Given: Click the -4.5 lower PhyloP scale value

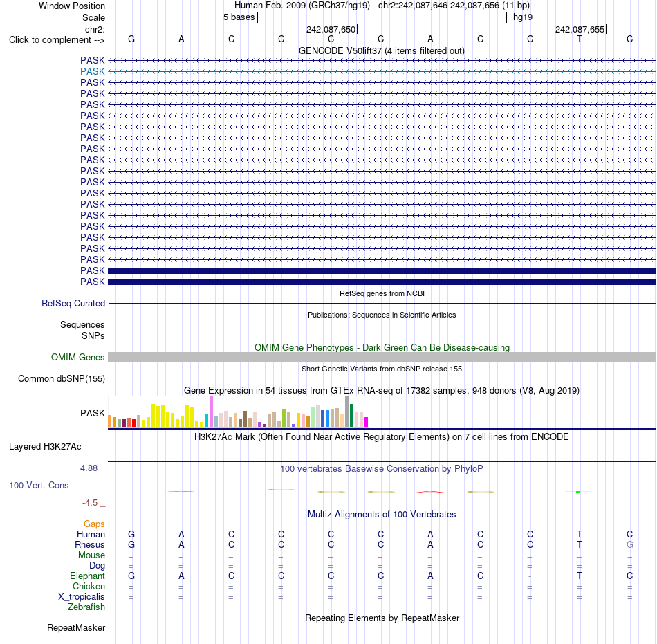Looking at the screenshot, I should coord(90,503).
